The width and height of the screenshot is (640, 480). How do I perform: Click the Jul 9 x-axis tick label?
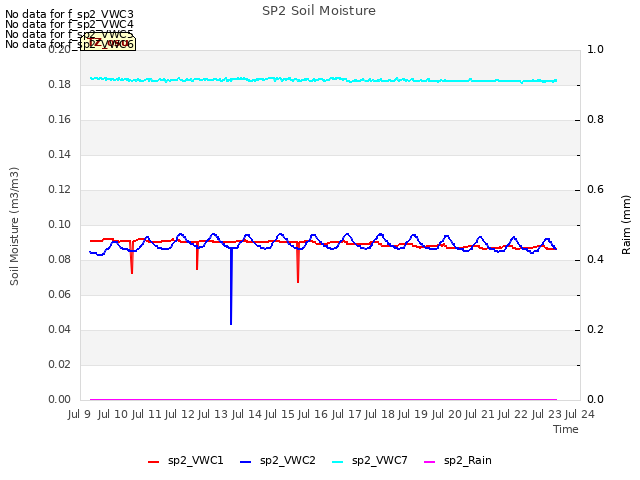coord(79,414)
